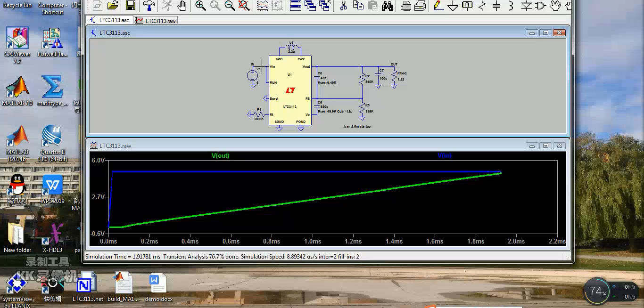Click the greyed-out Paste clipboard icon
644x308 pixels.
point(372,6)
